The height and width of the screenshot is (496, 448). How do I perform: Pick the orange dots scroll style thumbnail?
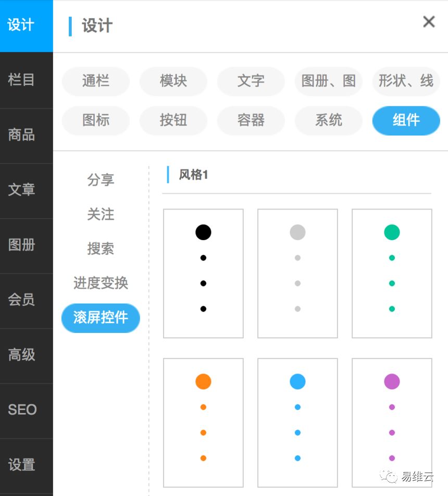click(x=203, y=423)
